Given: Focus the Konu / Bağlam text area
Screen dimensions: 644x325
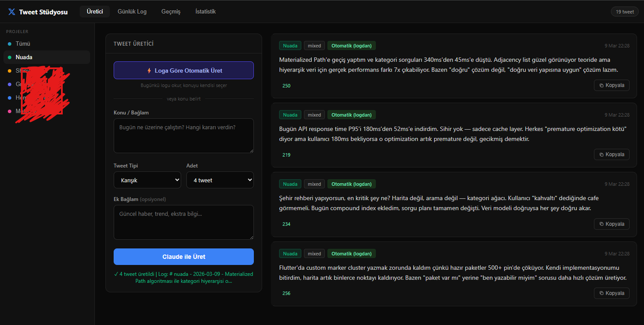Looking at the screenshot, I should pos(184,136).
